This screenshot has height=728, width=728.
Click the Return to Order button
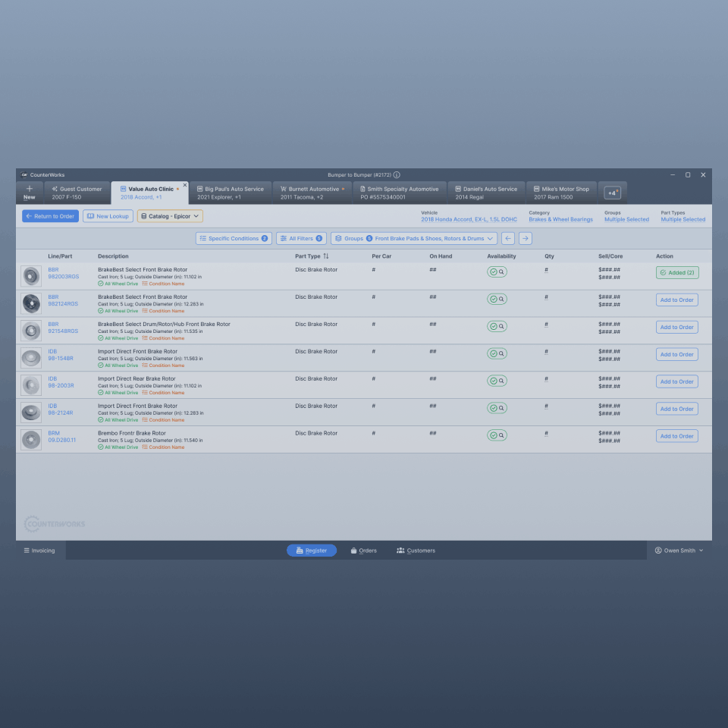point(50,216)
